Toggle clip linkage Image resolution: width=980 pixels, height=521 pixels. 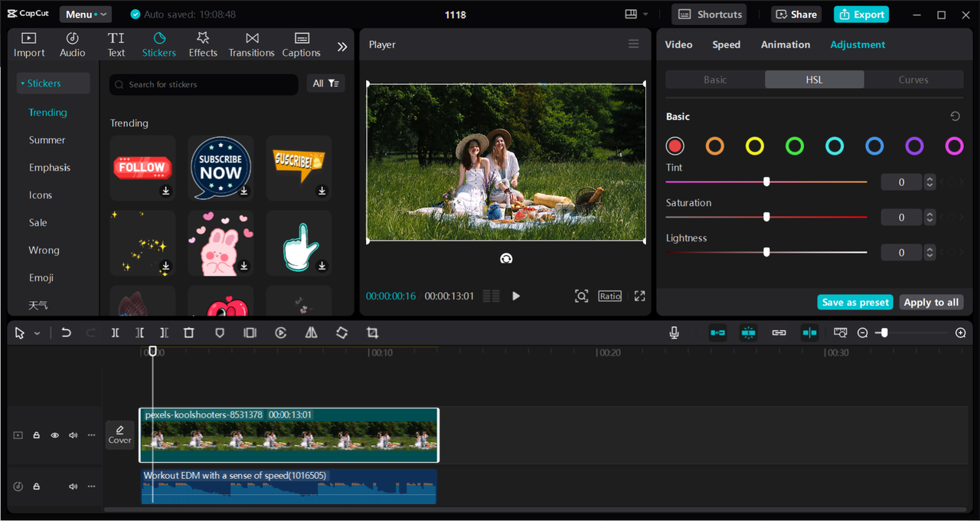tap(779, 333)
